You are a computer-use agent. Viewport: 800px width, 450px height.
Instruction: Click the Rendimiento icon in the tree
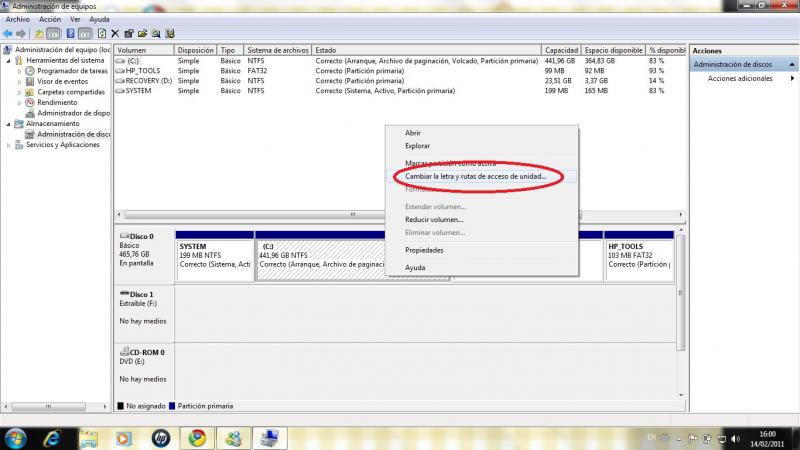pyautogui.click(x=30, y=103)
